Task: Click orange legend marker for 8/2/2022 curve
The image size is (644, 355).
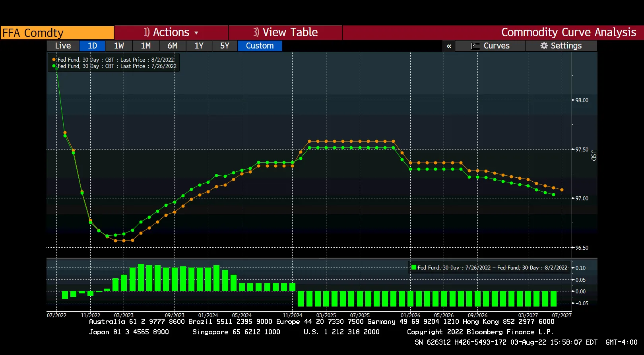Action: 54,60
